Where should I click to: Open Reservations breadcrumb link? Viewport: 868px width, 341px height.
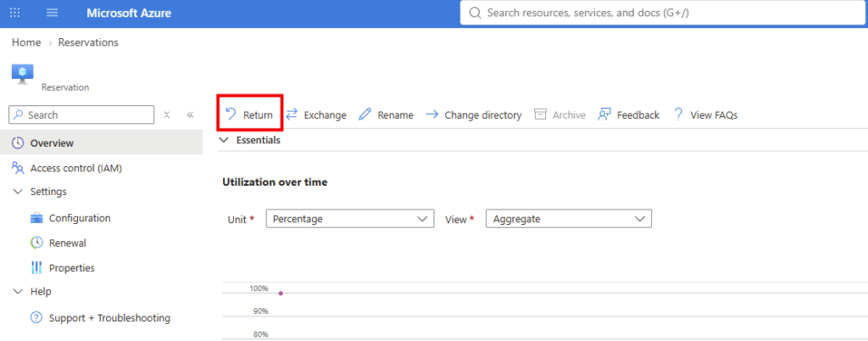[x=88, y=42]
